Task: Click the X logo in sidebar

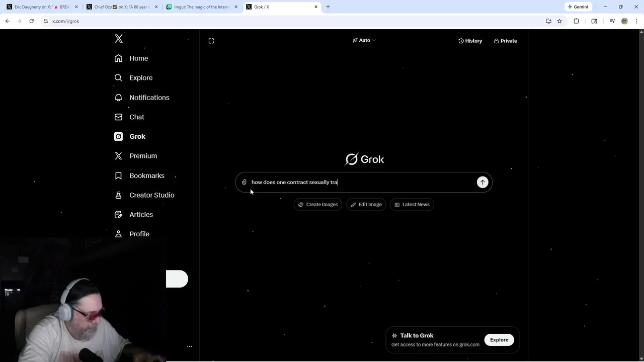Action: tap(119, 39)
